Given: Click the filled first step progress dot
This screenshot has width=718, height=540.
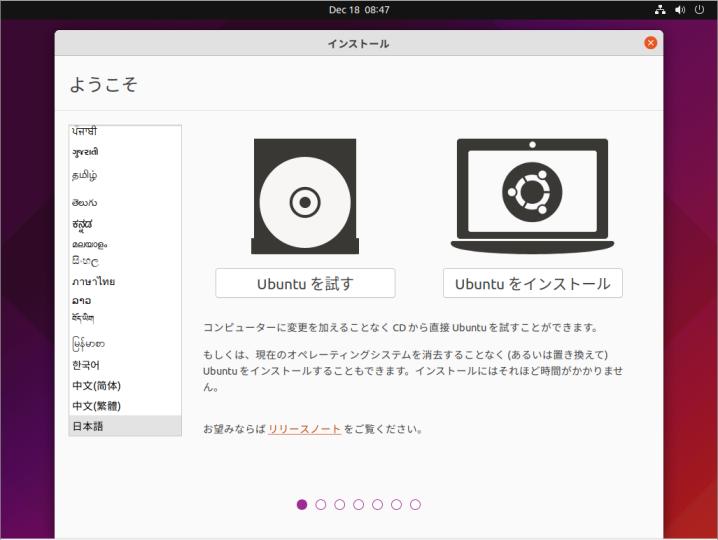Looking at the screenshot, I should tap(302, 504).
